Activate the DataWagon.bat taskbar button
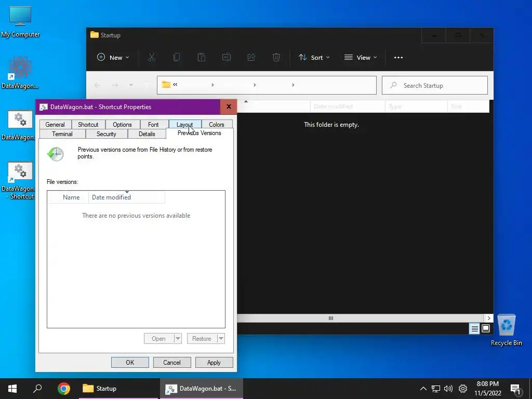 pos(202,389)
